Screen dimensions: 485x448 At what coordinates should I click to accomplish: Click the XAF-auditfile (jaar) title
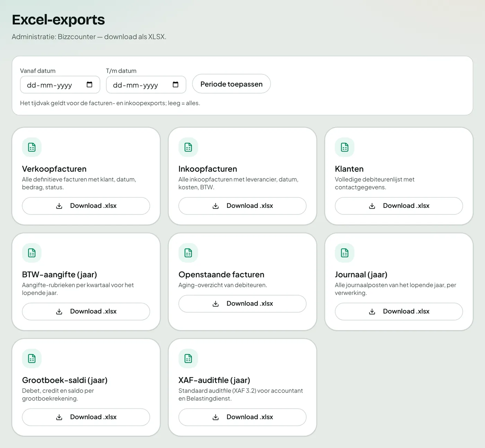pyautogui.click(x=214, y=380)
